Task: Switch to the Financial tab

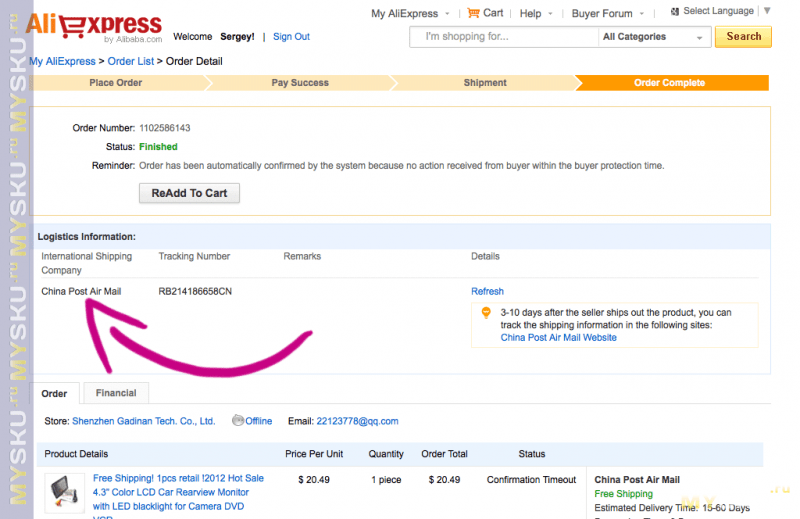Action: (116, 393)
